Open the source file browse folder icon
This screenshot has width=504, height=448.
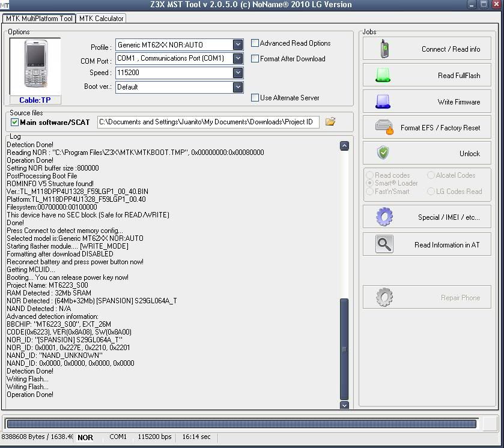click(x=330, y=122)
